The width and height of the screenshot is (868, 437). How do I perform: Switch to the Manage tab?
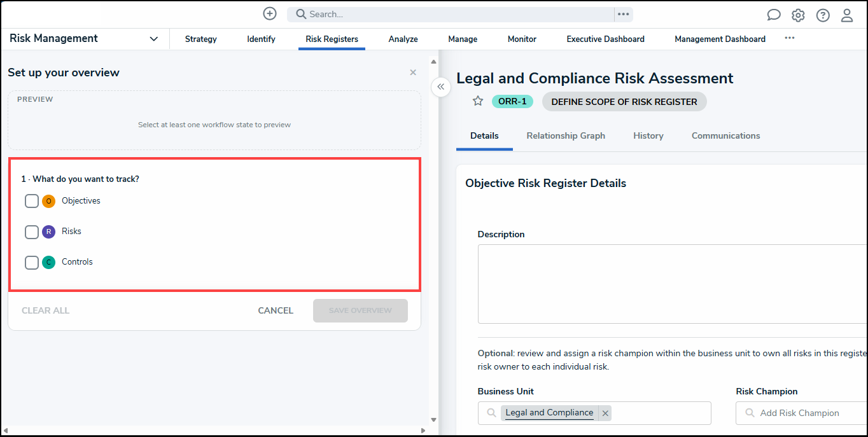[463, 39]
